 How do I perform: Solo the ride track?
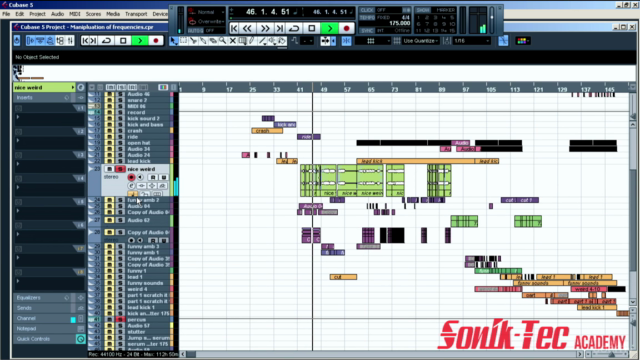120,137
